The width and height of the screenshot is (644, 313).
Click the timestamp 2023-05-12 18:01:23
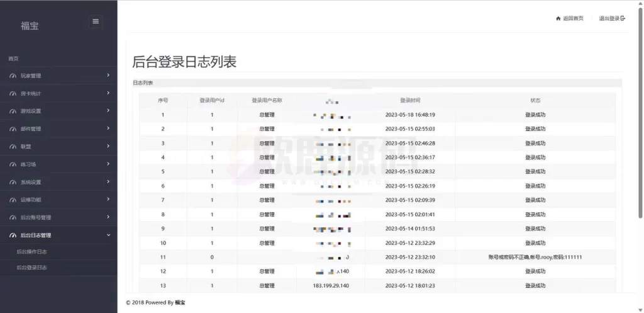(410, 285)
